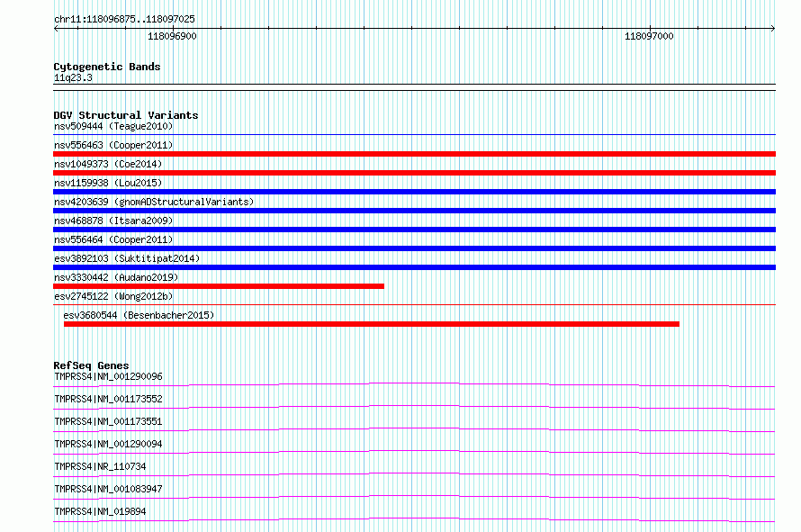Image resolution: width=801 pixels, height=532 pixels.
Task: Click the blue bar under nsv468878
Action: click(414, 230)
